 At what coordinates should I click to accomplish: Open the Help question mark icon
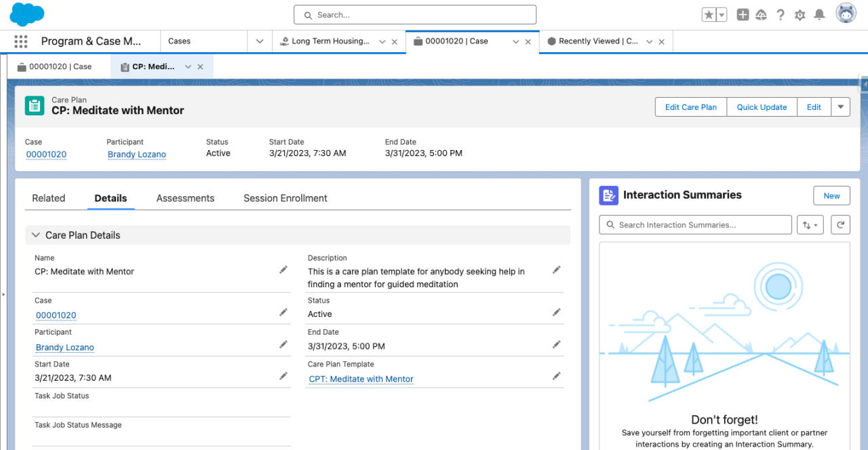coord(781,15)
